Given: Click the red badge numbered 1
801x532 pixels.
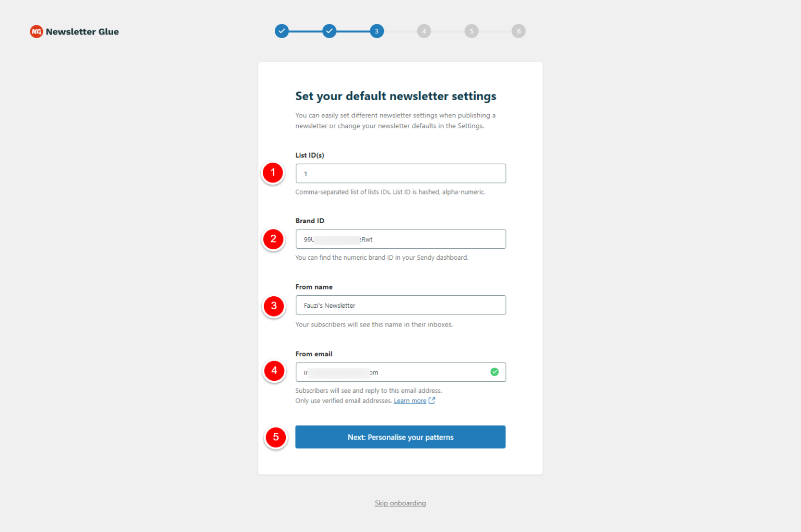Looking at the screenshot, I should click(x=273, y=173).
